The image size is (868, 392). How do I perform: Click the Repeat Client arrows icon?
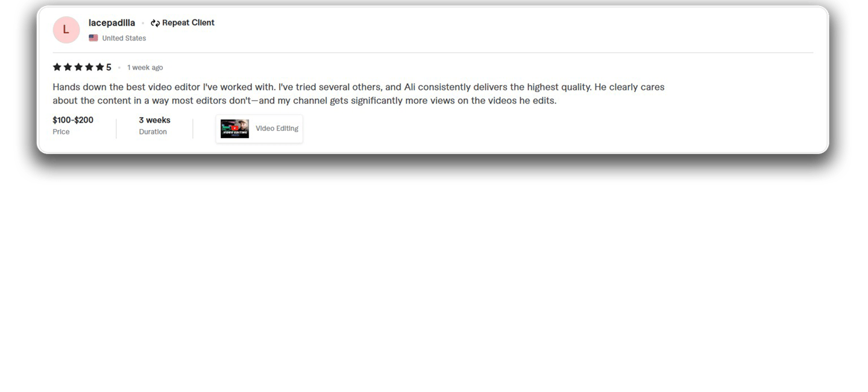click(155, 23)
